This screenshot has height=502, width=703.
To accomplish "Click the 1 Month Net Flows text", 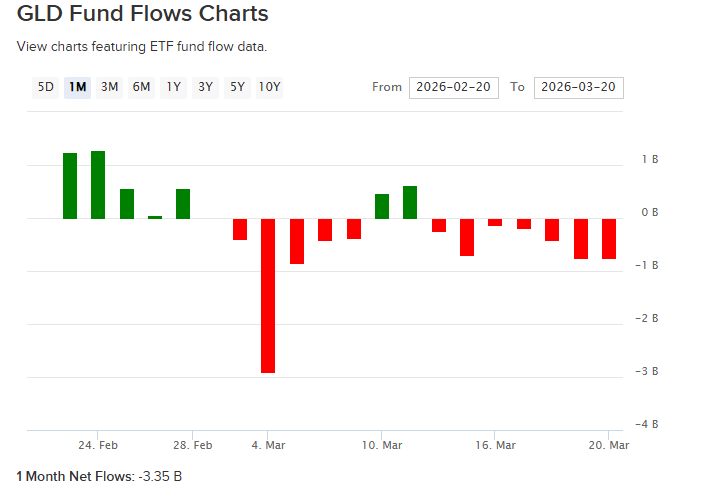I will click(99, 476).
